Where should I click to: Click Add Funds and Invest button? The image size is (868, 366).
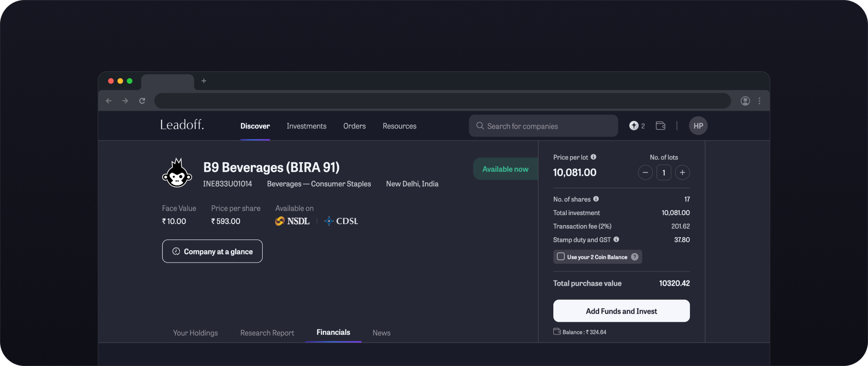(x=621, y=311)
